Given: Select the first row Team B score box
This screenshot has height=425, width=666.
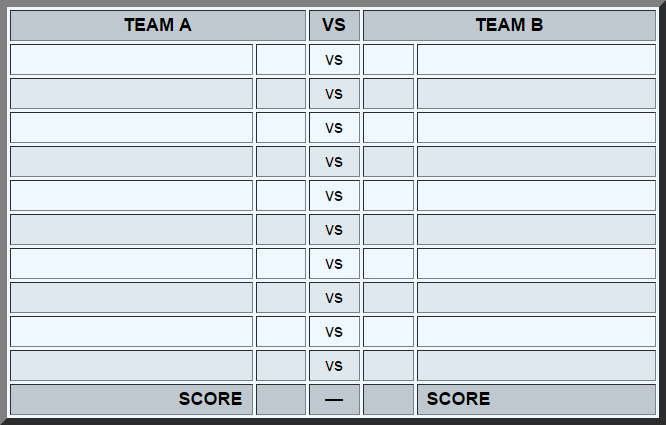Looking at the screenshot, I should point(388,59).
